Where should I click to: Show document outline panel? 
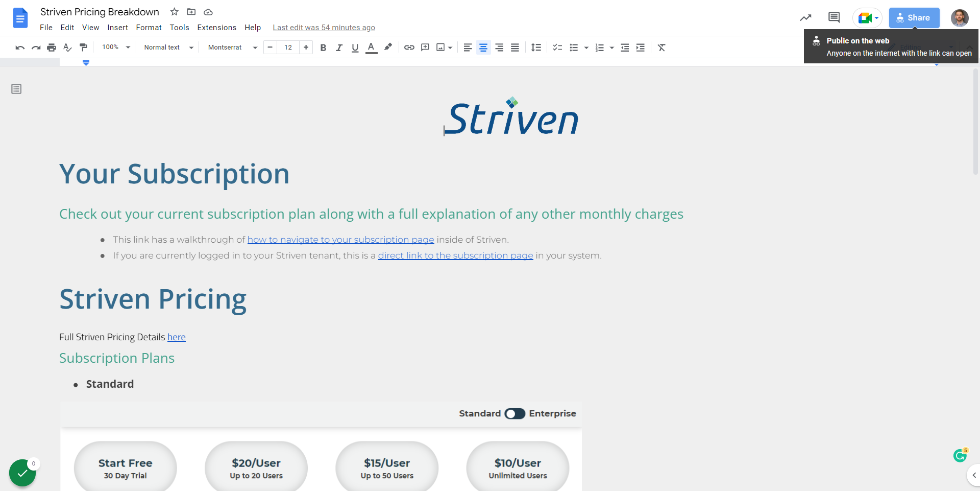click(16, 89)
